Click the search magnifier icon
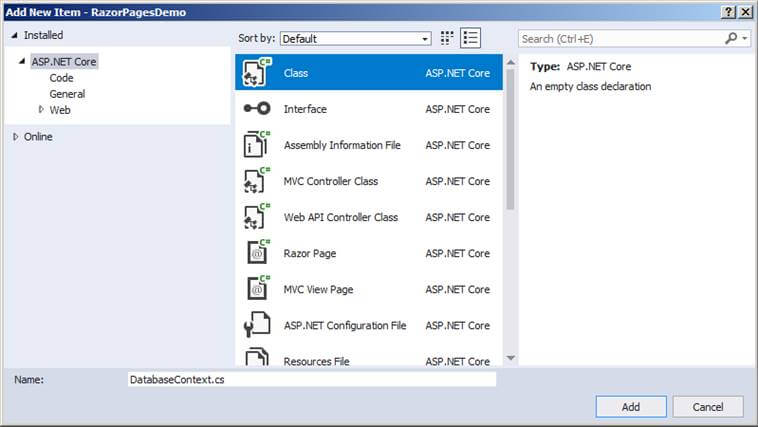758x427 pixels. [731, 38]
